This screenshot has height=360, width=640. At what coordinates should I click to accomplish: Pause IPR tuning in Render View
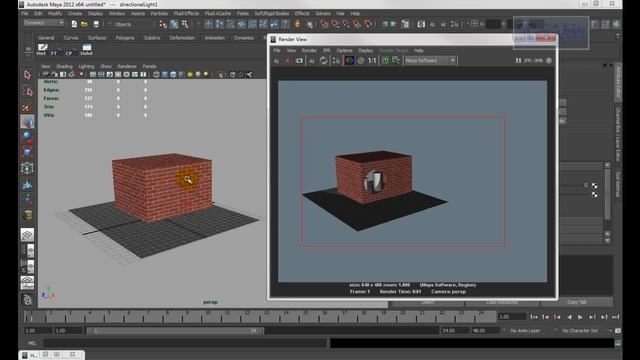(518, 60)
